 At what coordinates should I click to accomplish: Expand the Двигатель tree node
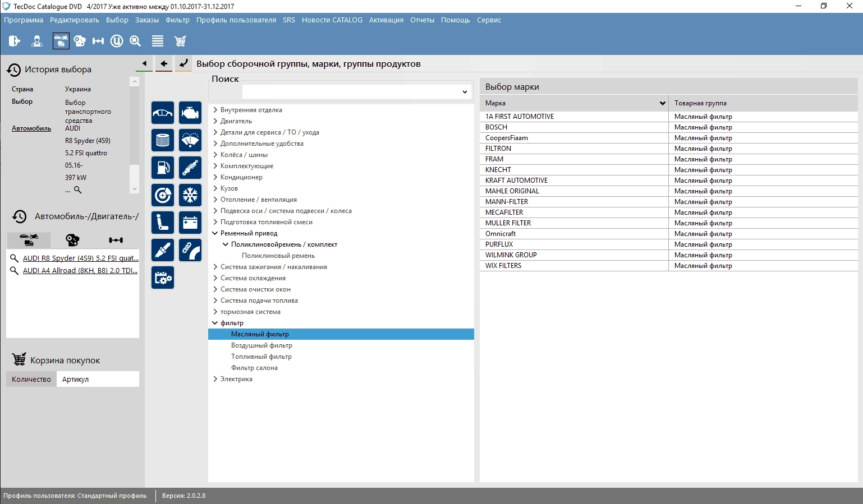[x=215, y=121]
